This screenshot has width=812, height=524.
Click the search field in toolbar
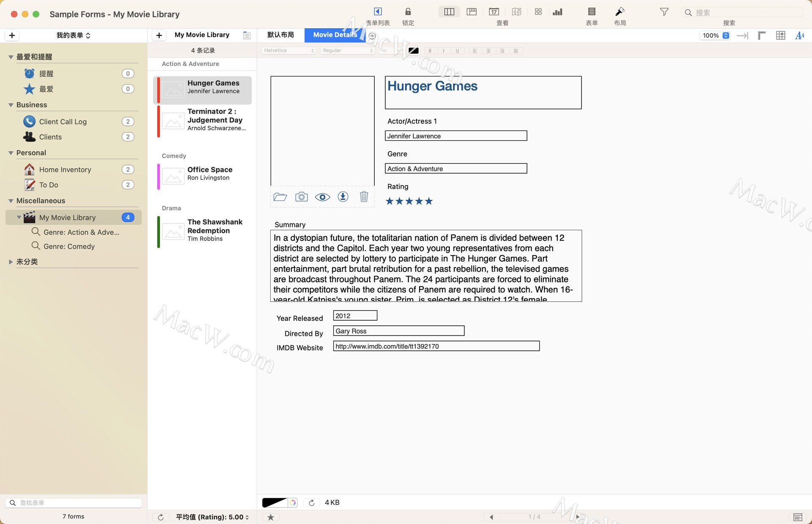742,12
